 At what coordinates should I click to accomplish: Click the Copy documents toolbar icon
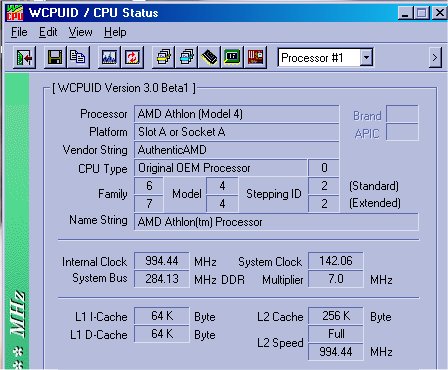78,58
